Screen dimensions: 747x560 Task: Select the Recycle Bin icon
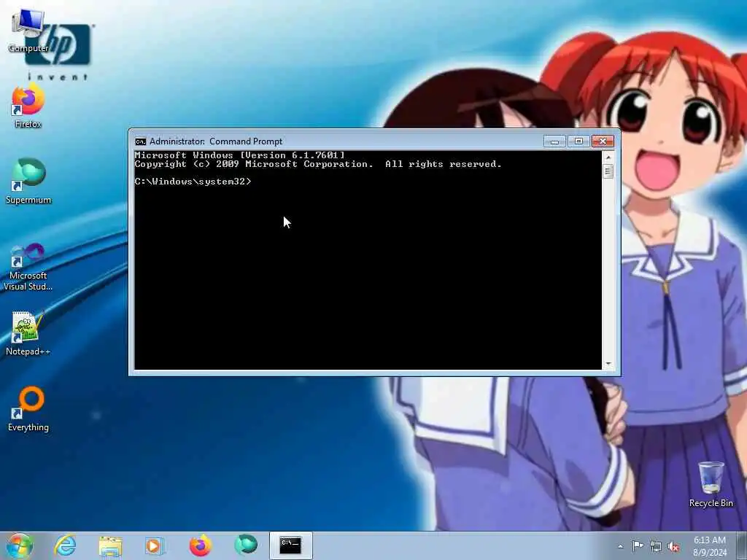(711, 484)
